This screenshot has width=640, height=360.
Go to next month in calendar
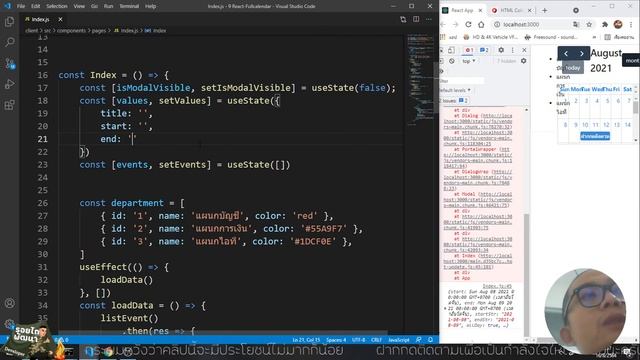coord(582,53)
